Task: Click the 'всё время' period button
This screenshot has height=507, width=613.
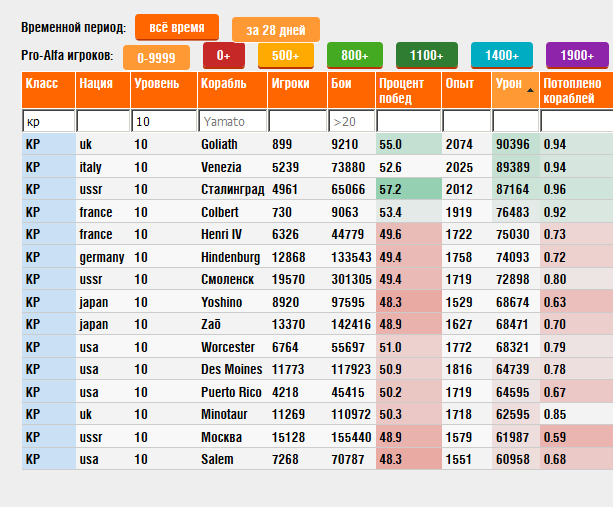Action: (x=177, y=27)
